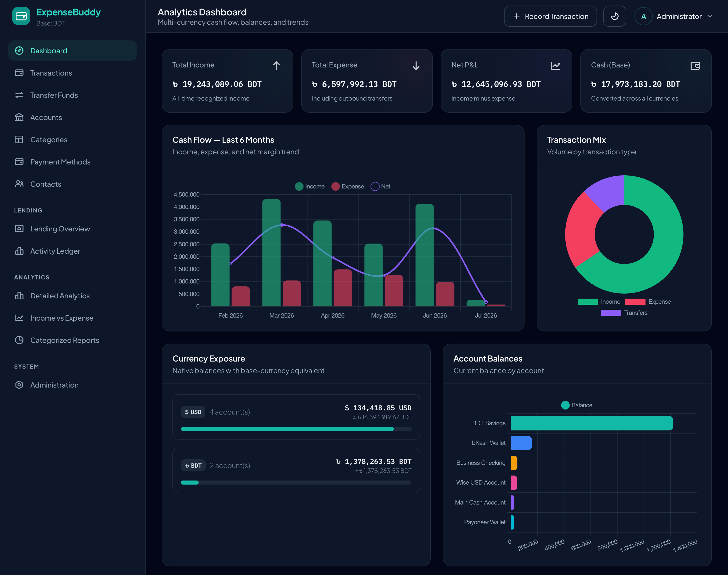This screenshot has width=728, height=575.
Task: Toggle Income series in Cash Flow legend
Action: [x=310, y=186]
